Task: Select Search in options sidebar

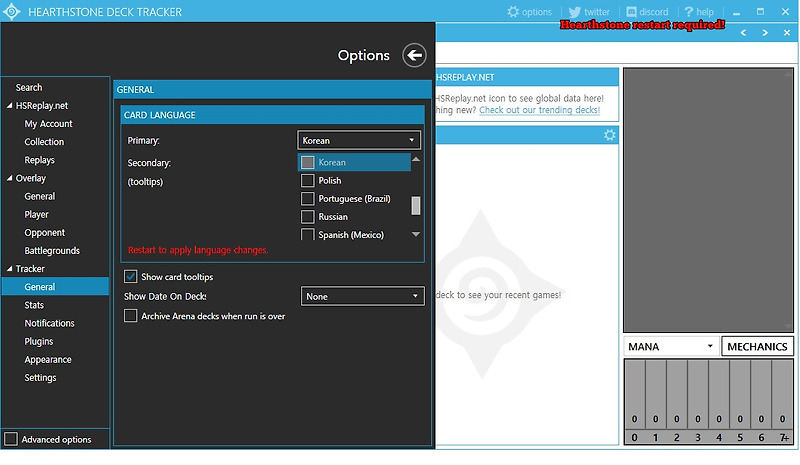Action: 29,87
